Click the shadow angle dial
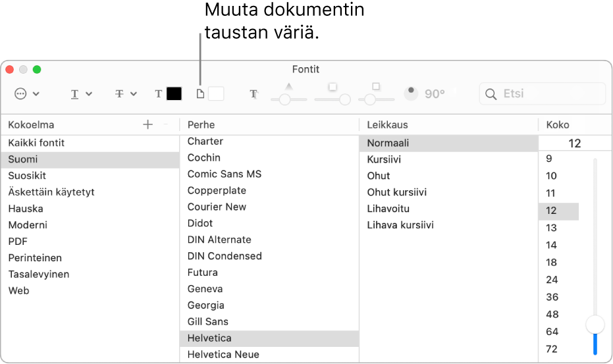 (412, 93)
